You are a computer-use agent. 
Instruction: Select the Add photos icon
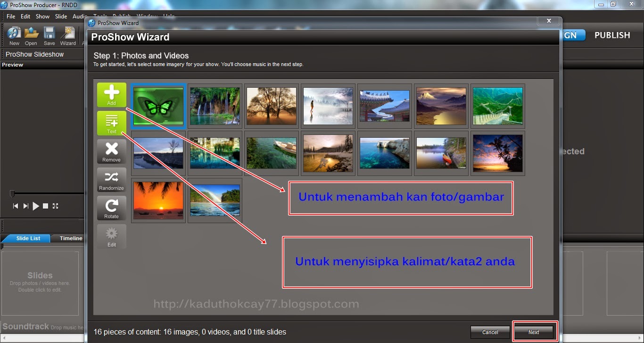click(x=111, y=95)
